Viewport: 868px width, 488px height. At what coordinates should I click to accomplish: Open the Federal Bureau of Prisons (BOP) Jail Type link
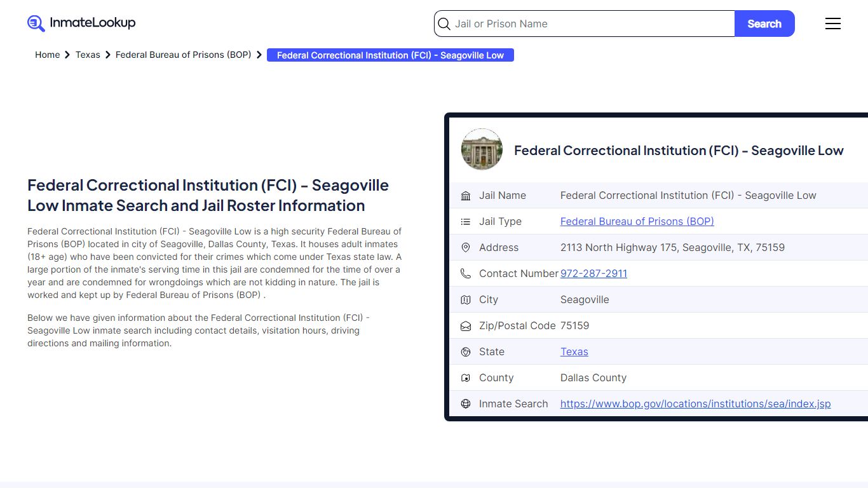click(637, 221)
